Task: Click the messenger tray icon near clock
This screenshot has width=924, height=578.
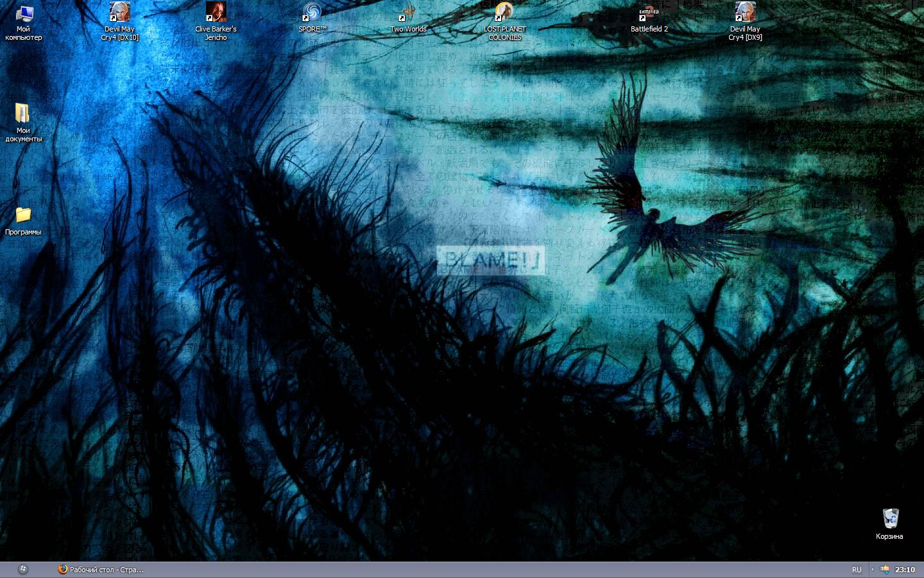Action: 885,570
